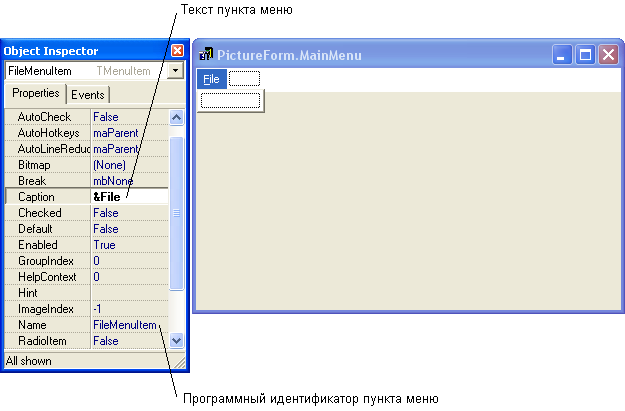The width and height of the screenshot is (625, 411).
Task: Toggle the RadioItem property value
Action: coord(127,341)
